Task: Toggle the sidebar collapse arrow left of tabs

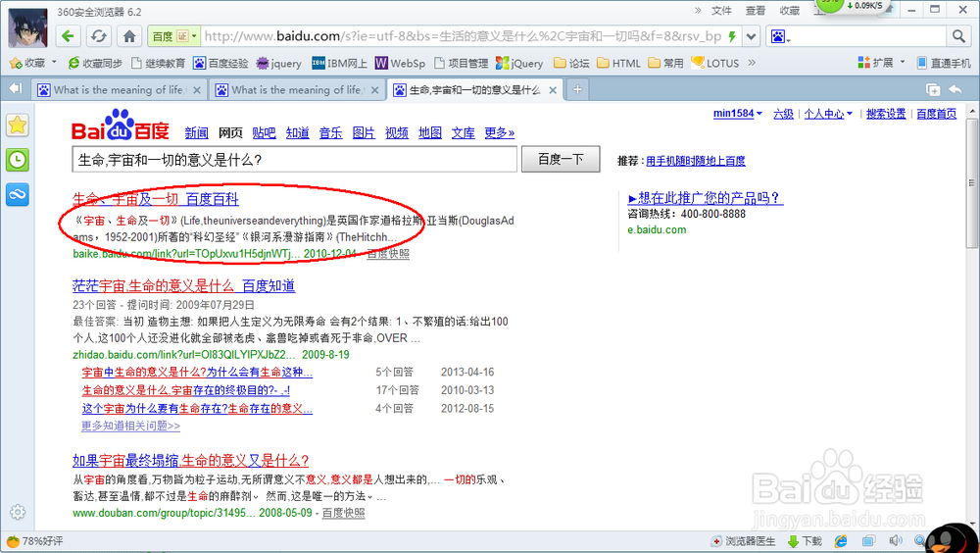Action: click(16, 89)
